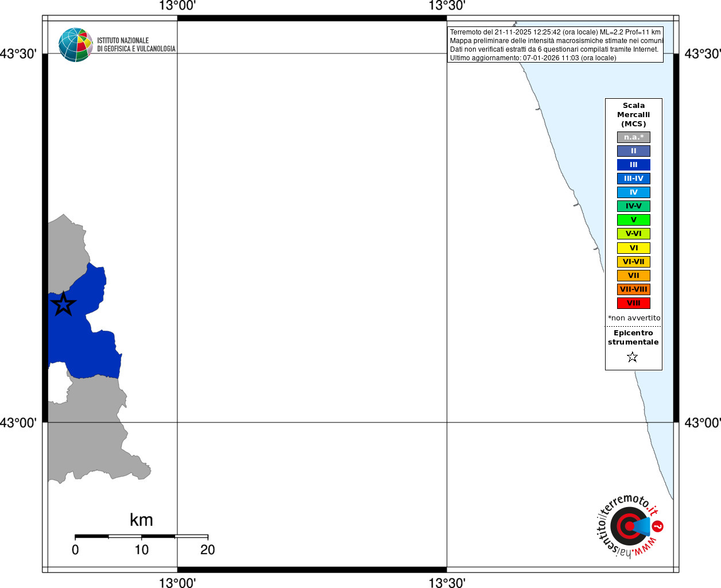Click the '0' mark on the scale bar
The width and height of the screenshot is (721, 588).
point(75,550)
